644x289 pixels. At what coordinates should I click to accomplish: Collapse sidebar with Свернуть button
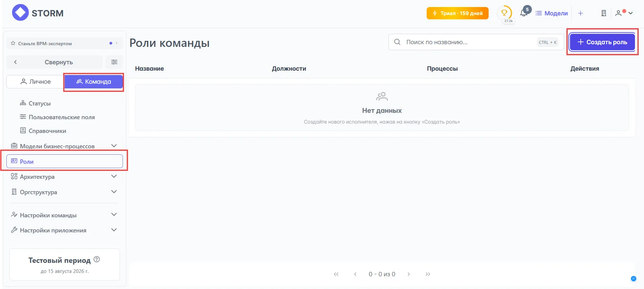pos(55,62)
